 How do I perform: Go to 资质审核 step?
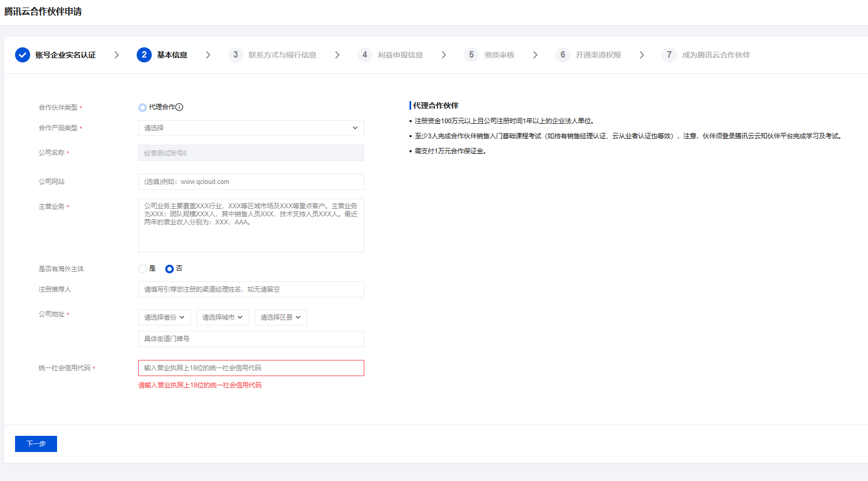pyautogui.click(x=499, y=55)
